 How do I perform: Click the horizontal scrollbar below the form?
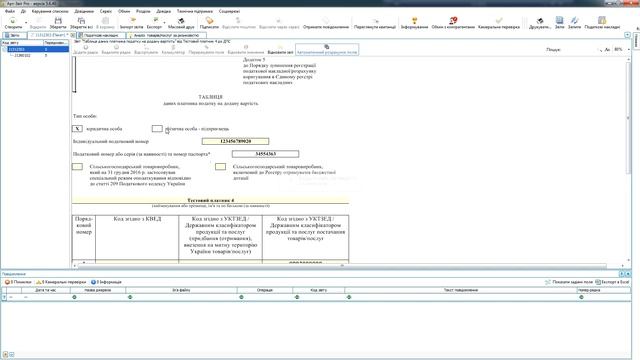click(342, 266)
